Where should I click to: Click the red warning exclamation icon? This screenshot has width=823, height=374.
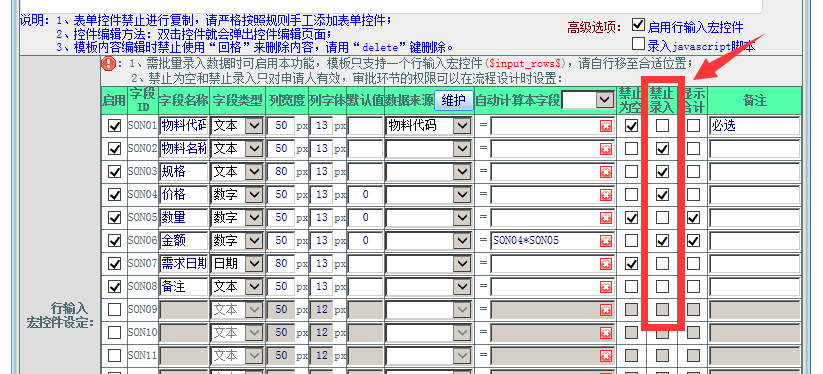click(109, 64)
